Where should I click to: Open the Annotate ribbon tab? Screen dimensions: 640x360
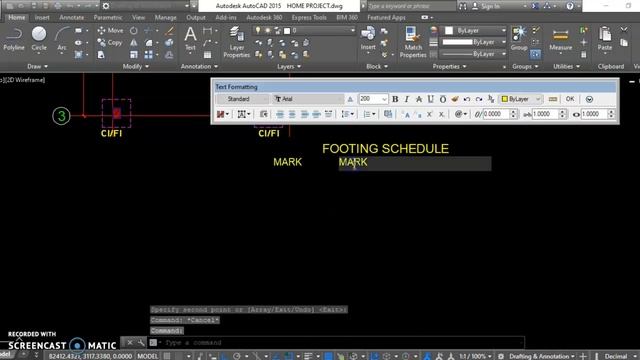[x=71, y=18]
